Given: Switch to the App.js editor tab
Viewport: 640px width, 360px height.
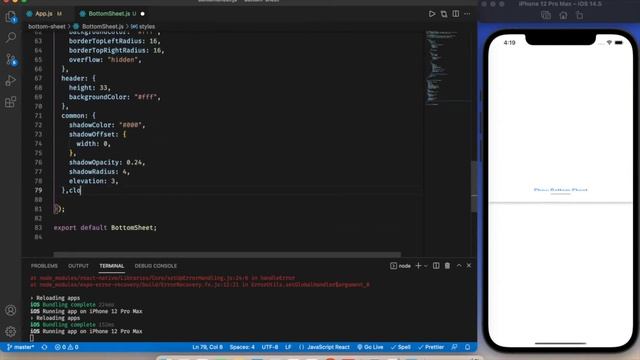Looking at the screenshot, I should [44, 14].
